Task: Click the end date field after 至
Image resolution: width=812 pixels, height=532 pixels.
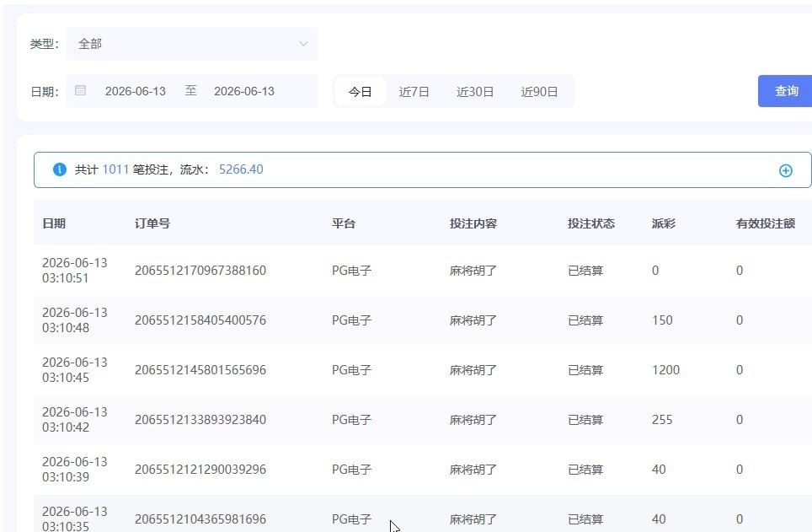Action: [244, 91]
